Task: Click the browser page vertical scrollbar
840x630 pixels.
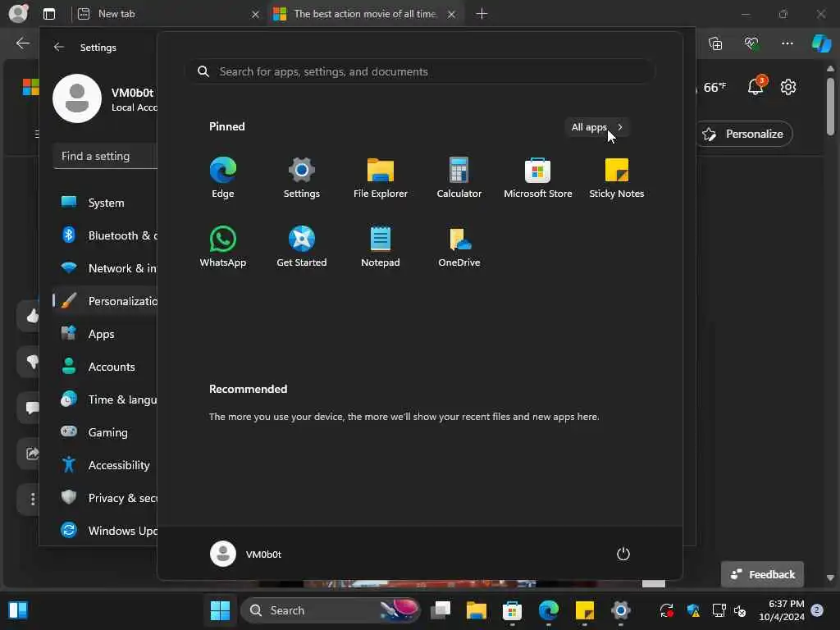Action: pyautogui.click(x=830, y=107)
